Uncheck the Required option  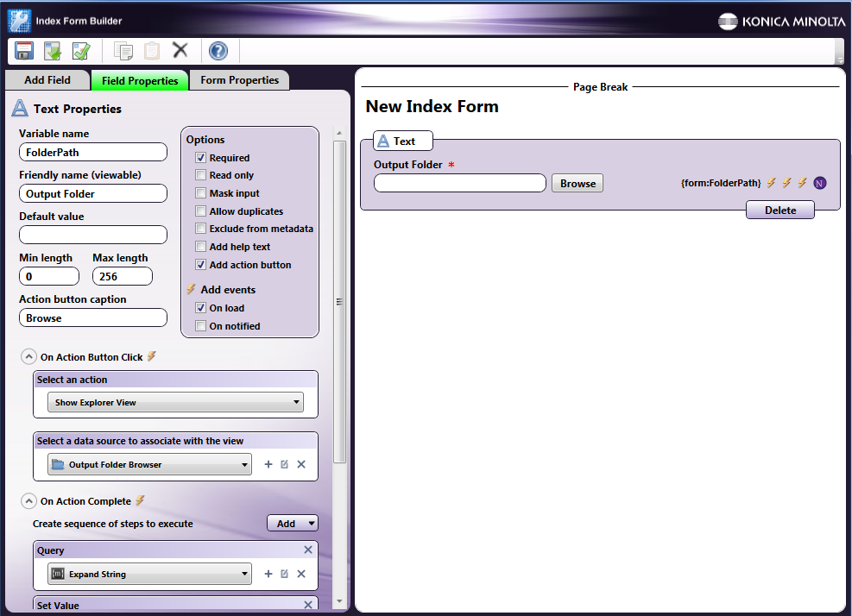(x=200, y=158)
